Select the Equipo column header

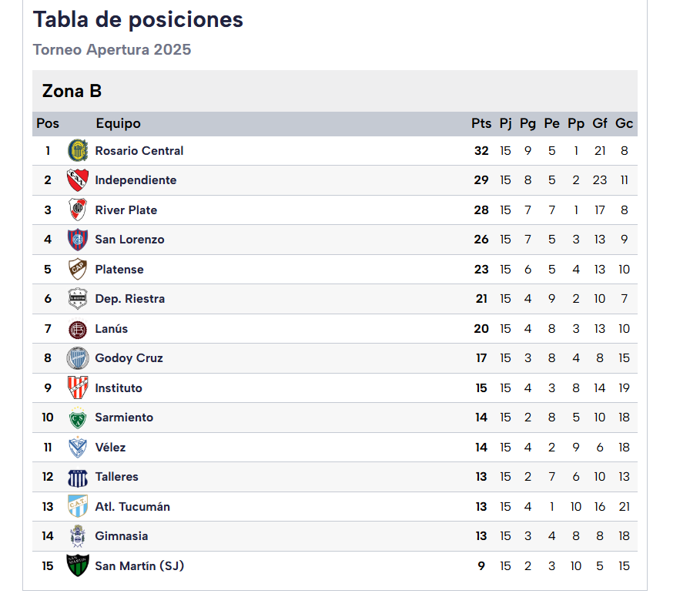pos(119,124)
